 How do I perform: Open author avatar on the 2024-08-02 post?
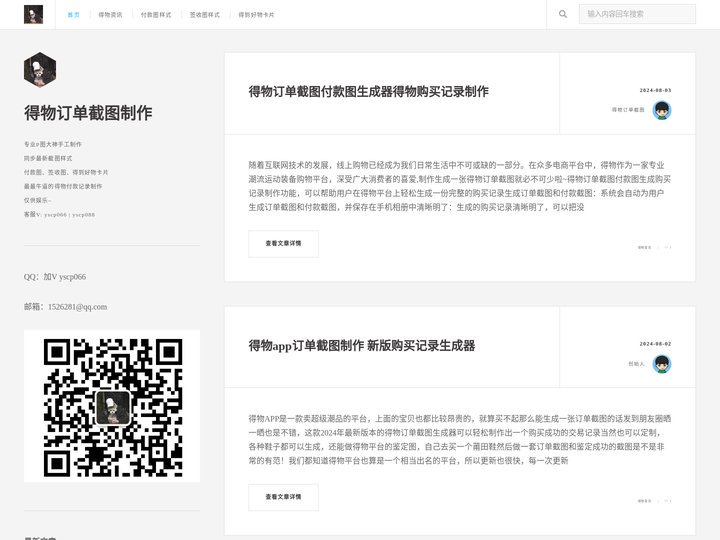662,364
